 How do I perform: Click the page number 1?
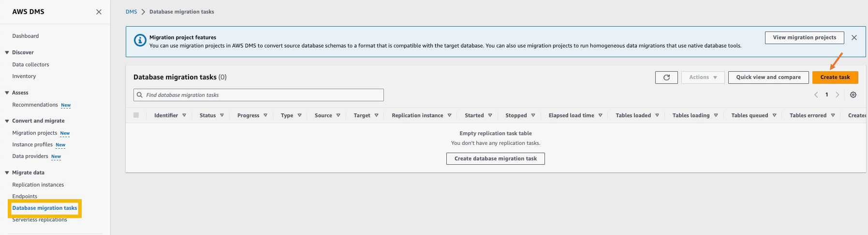pos(826,95)
